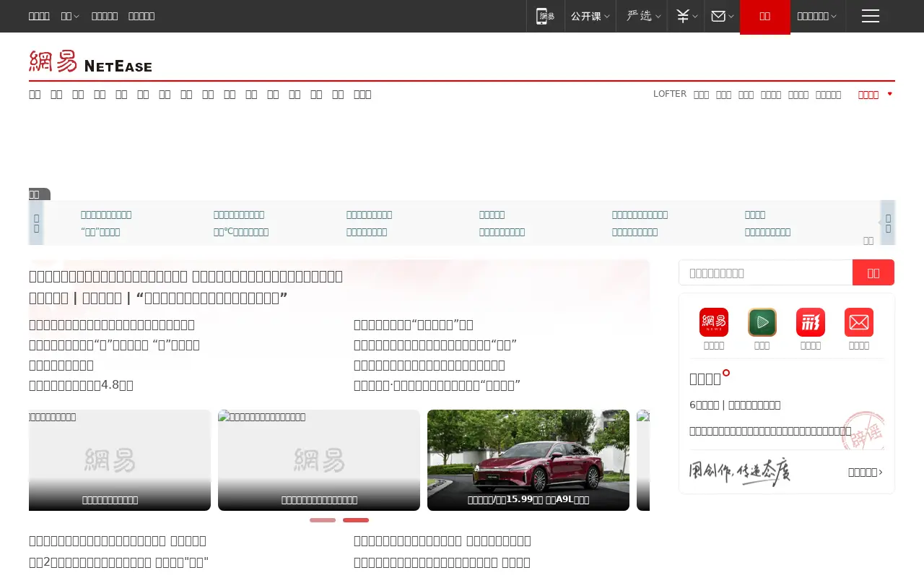Open the mobile phone app icon in top bar

pos(545,16)
